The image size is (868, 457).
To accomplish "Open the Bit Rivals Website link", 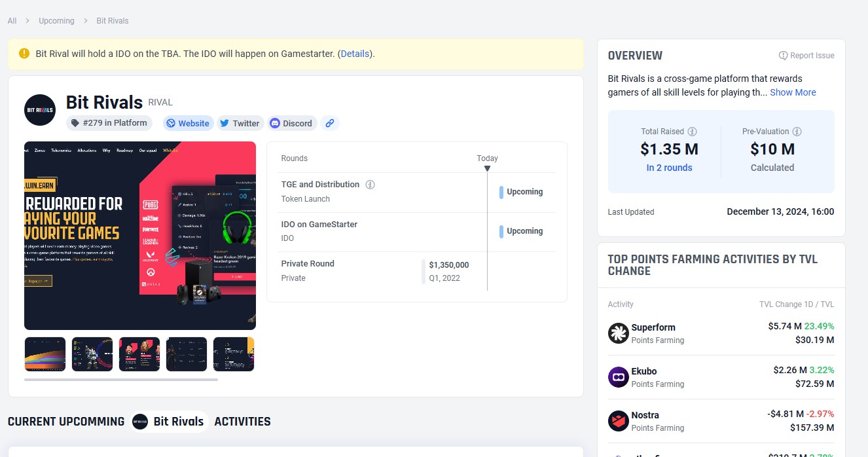I will [187, 123].
